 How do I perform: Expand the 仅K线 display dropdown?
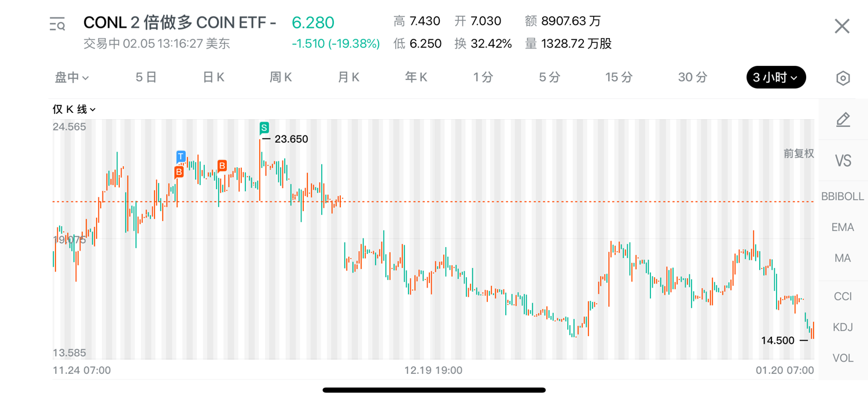[74, 109]
